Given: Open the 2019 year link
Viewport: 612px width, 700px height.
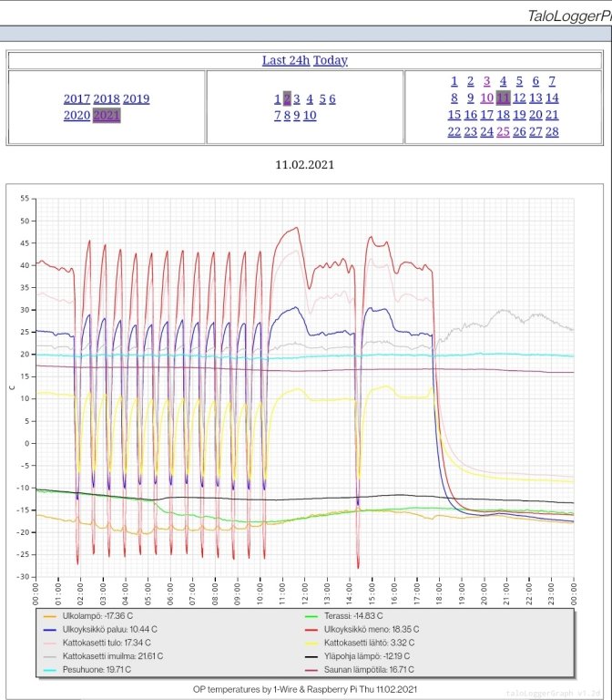Looking at the screenshot, I should pos(136,98).
